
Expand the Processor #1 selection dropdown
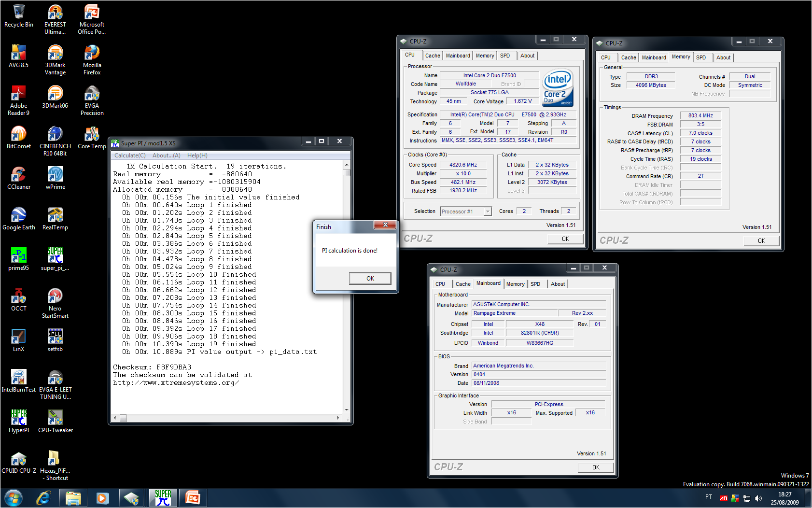(x=488, y=212)
